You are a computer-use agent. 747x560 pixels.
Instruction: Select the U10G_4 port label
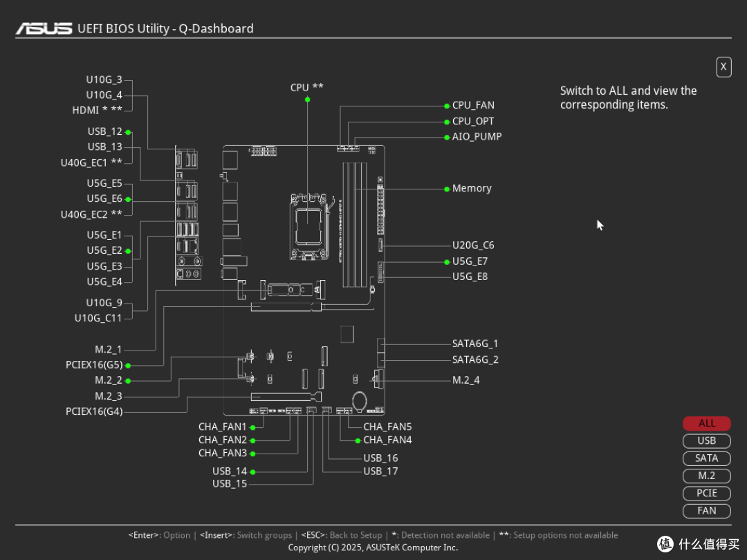[x=104, y=95]
